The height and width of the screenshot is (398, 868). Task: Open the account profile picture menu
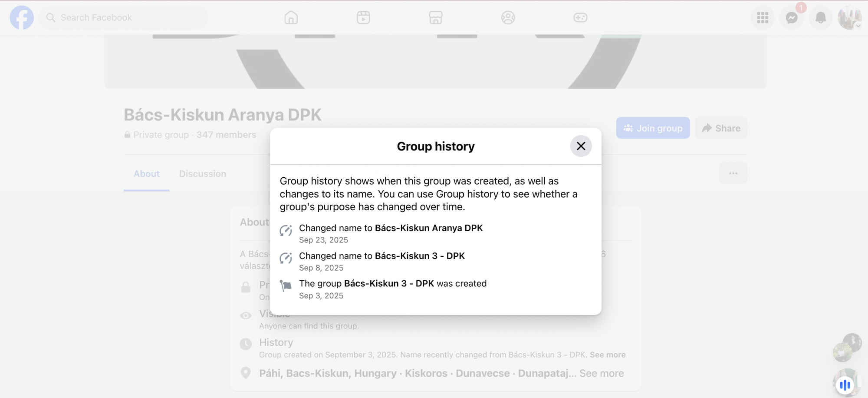point(849,18)
